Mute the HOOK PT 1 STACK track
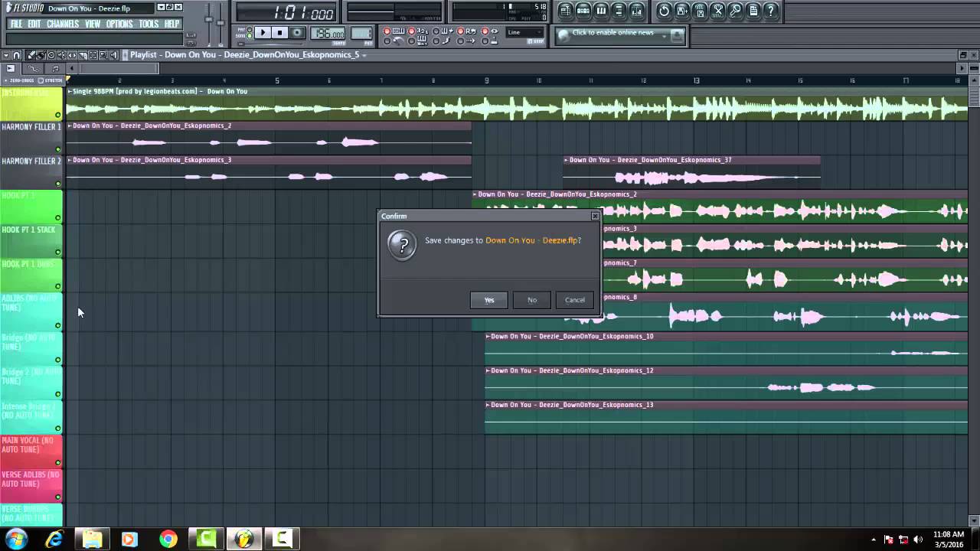This screenshot has width=980, height=551. point(57,253)
